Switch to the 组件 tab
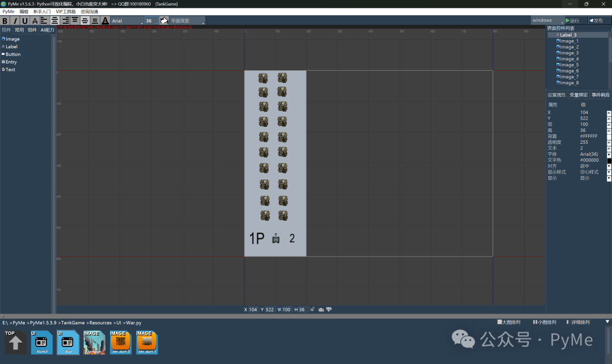Viewport: 612px width, 364px height. coord(32,29)
